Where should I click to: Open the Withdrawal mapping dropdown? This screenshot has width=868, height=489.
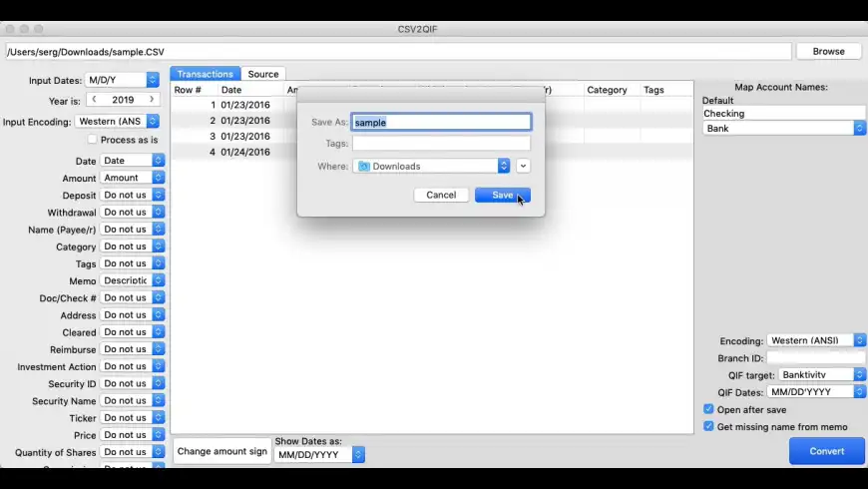point(133,213)
